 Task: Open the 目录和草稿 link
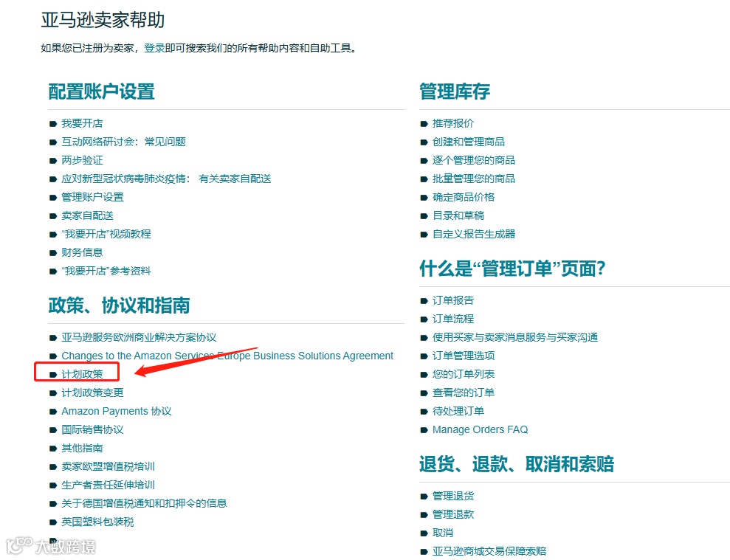458,215
